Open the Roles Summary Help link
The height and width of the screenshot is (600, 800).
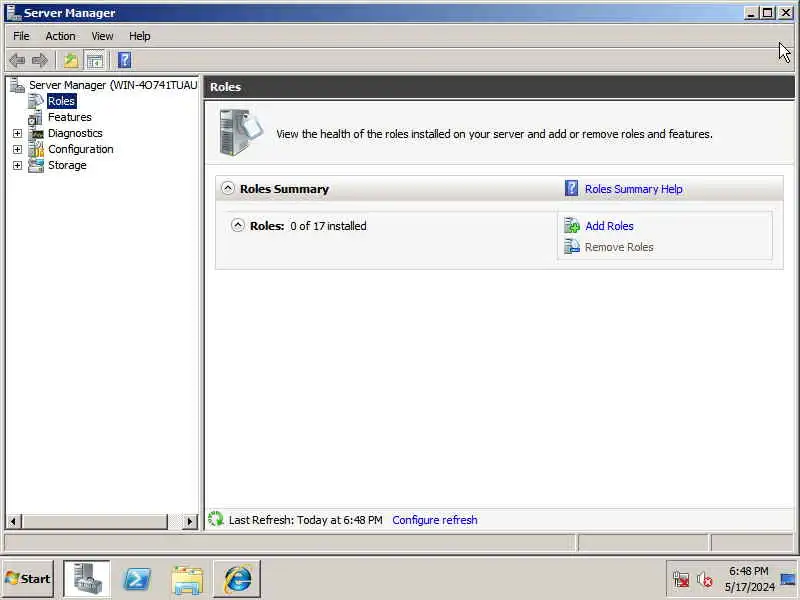tap(634, 189)
